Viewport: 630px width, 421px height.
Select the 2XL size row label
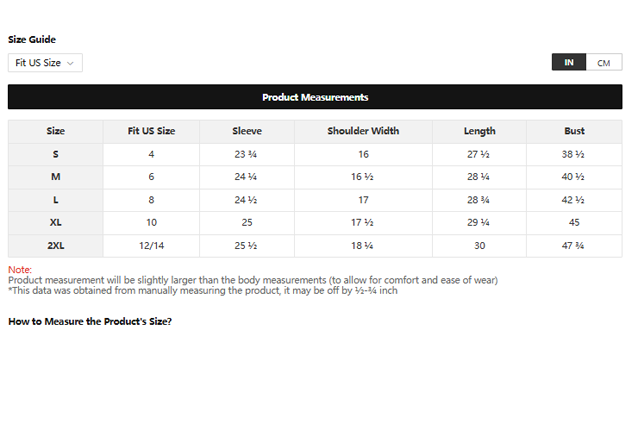55,245
